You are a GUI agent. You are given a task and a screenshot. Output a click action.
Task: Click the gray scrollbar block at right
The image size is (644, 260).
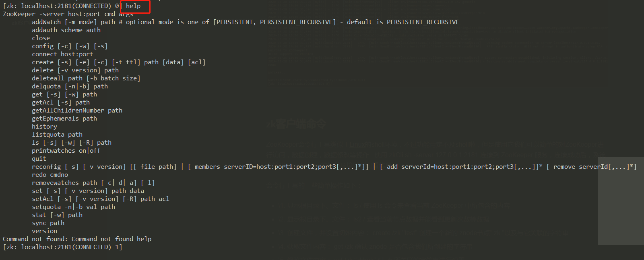click(621, 201)
